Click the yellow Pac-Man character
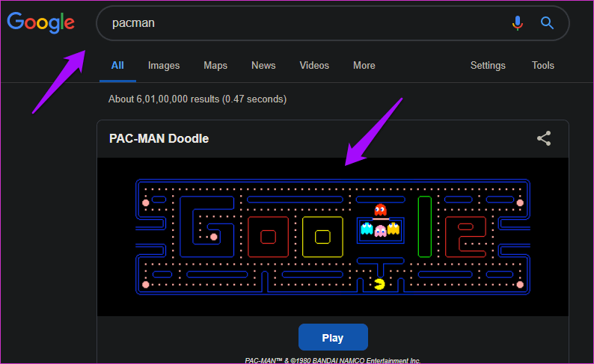 coord(379,283)
